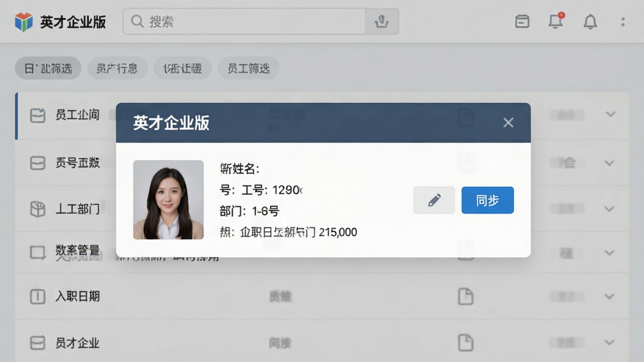Expand chevron in 入职日期 row
Screen dimensions: 644x362
pyautogui.click(x=609, y=297)
